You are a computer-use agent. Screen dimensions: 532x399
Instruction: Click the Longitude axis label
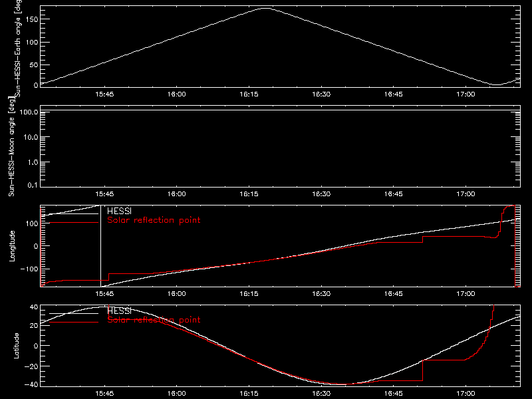pos(12,246)
